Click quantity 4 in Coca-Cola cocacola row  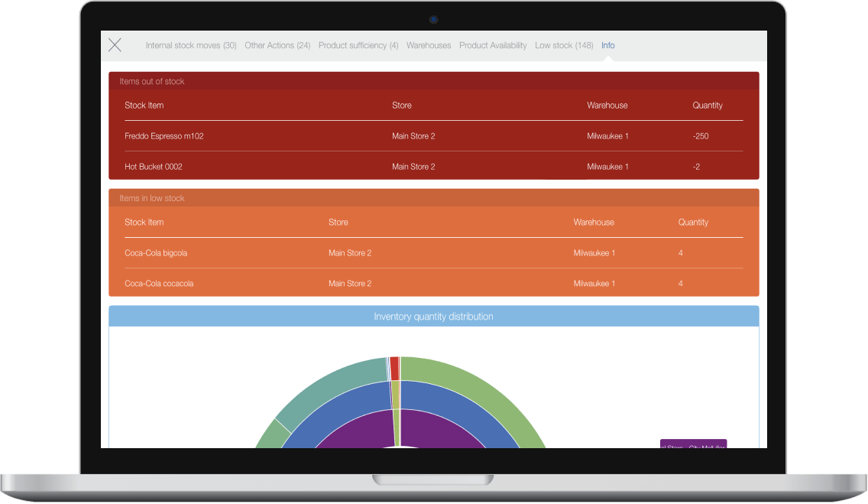[x=680, y=284]
